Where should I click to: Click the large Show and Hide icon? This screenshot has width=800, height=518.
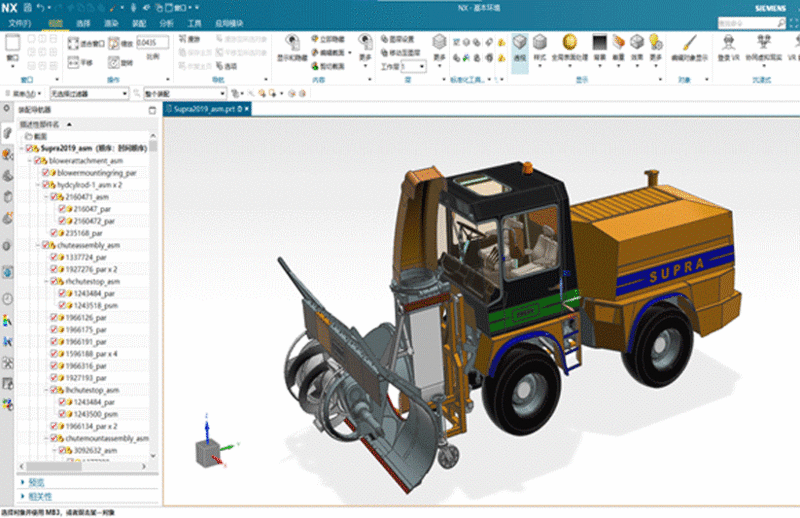coord(292,43)
